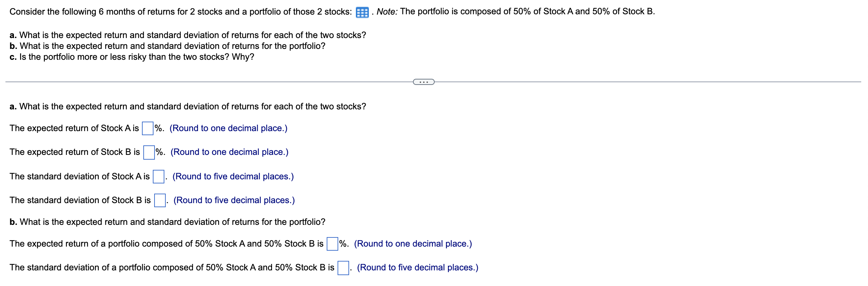
Task: Select the Stock A expected return input box
Action: pyautogui.click(x=148, y=128)
